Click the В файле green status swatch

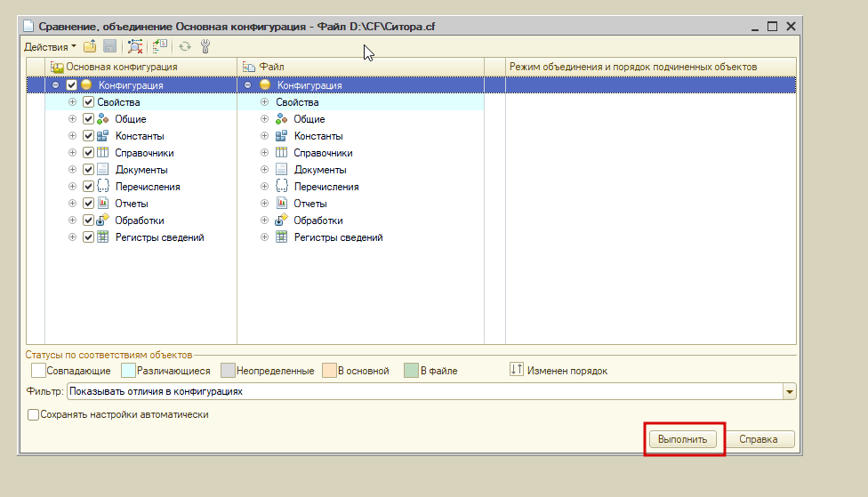[x=411, y=370]
